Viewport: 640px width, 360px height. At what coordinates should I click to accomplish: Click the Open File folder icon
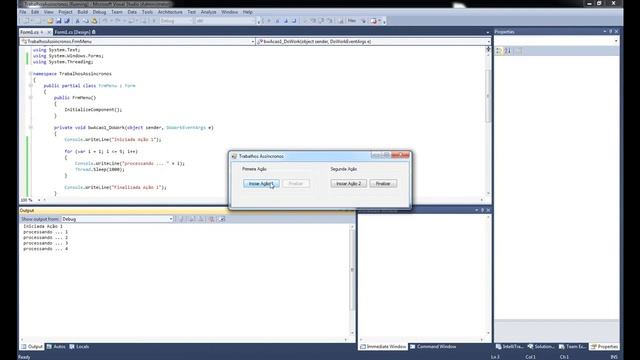tap(50, 21)
